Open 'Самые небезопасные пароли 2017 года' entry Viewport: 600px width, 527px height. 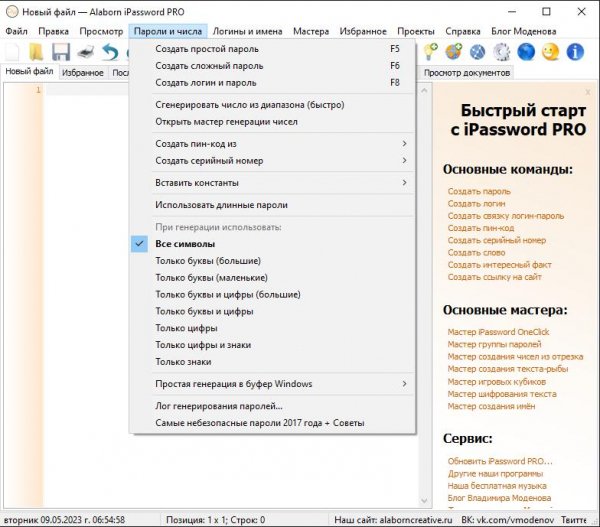pos(273,423)
